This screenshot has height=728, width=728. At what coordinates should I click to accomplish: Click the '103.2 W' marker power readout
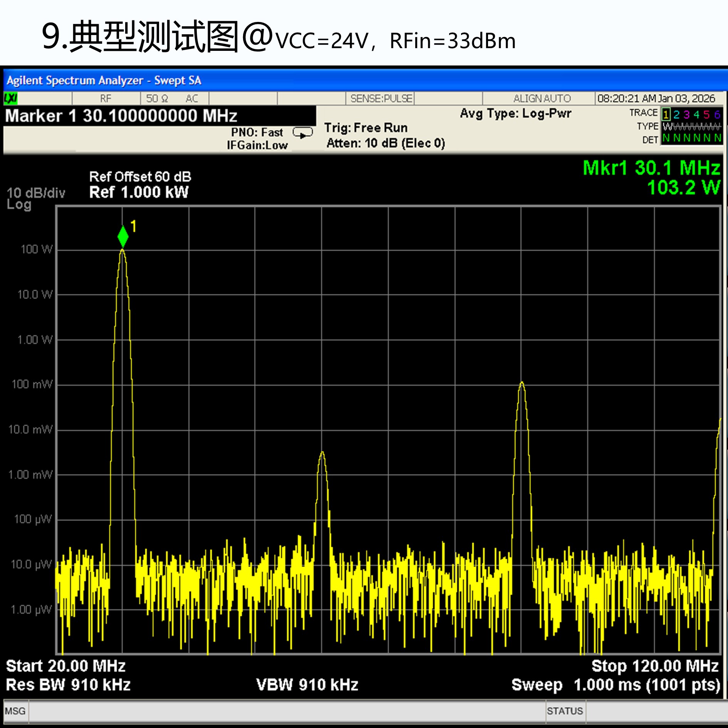tap(684, 188)
